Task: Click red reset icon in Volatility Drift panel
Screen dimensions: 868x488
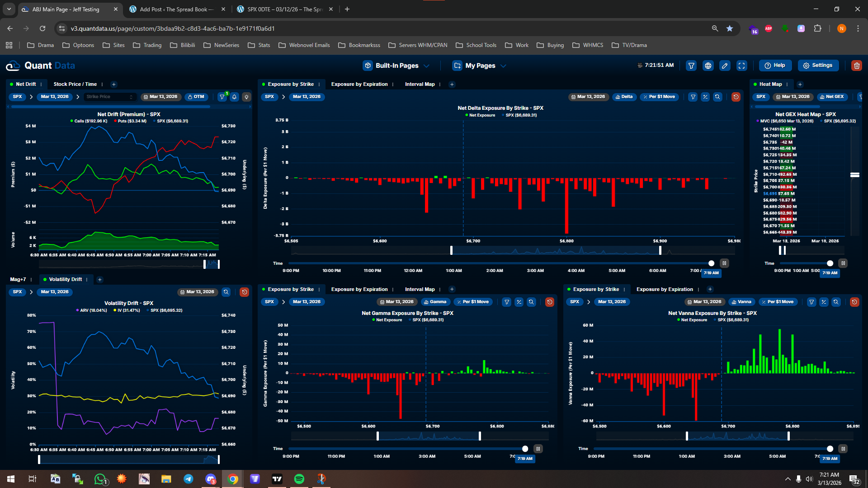Action: (x=245, y=292)
